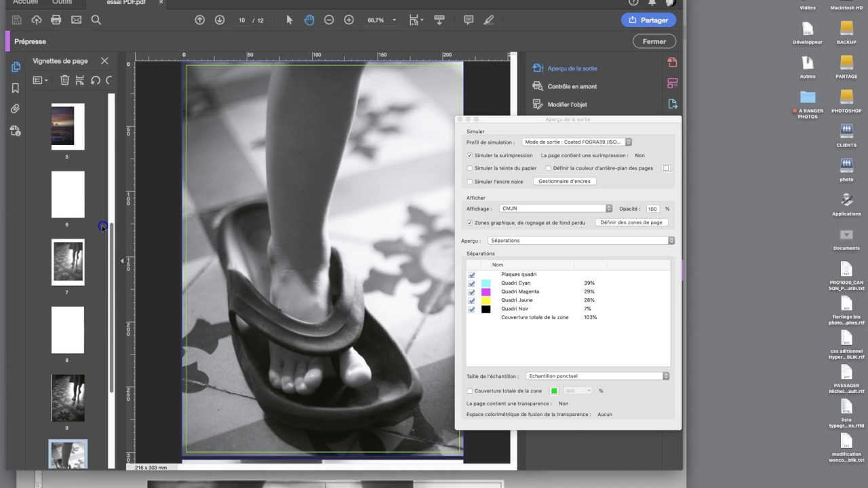Zoom in with the plus icon
The width and height of the screenshot is (868, 488).
click(349, 20)
